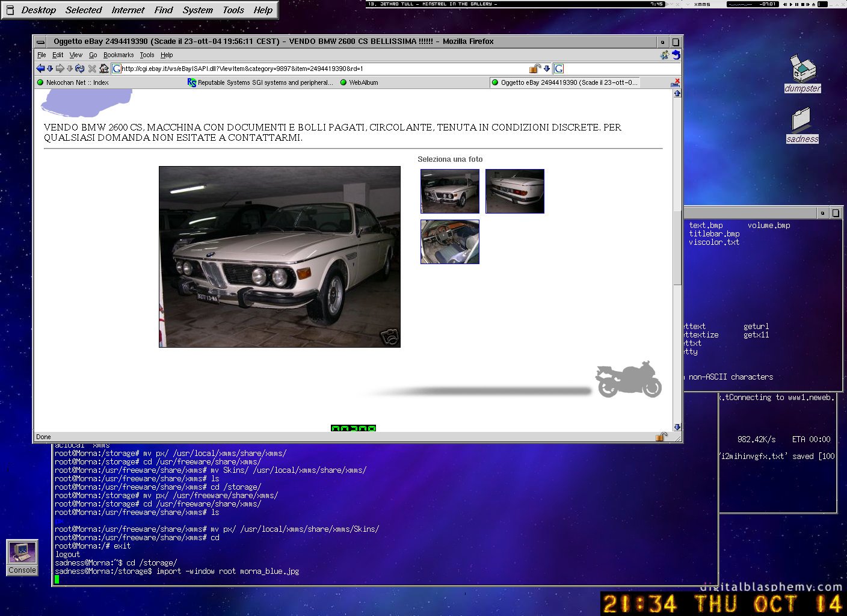Click the clock showing 21:34 THU OCT 14
This screenshot has width=847, height=616.
724,604
